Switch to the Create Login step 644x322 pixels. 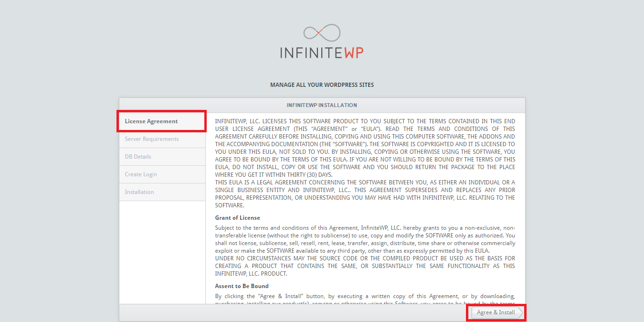click(162, 174)
